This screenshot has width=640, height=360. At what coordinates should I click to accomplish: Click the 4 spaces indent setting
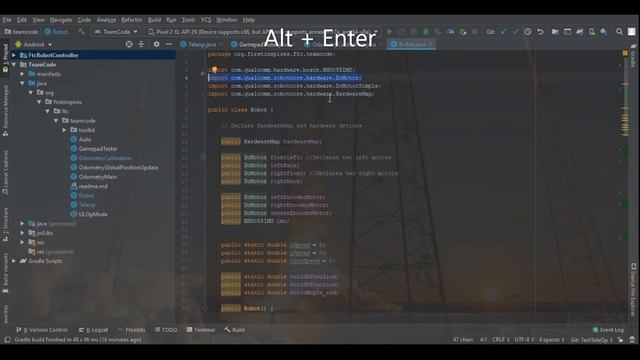point(552,340)
